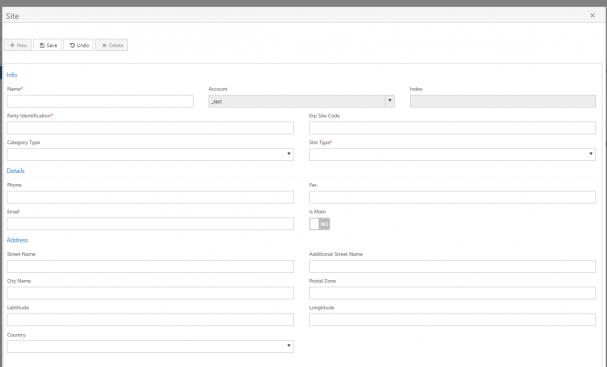Toggle the Is Main switch
Viewport: 607px width, 367px height.
[319, 224]
